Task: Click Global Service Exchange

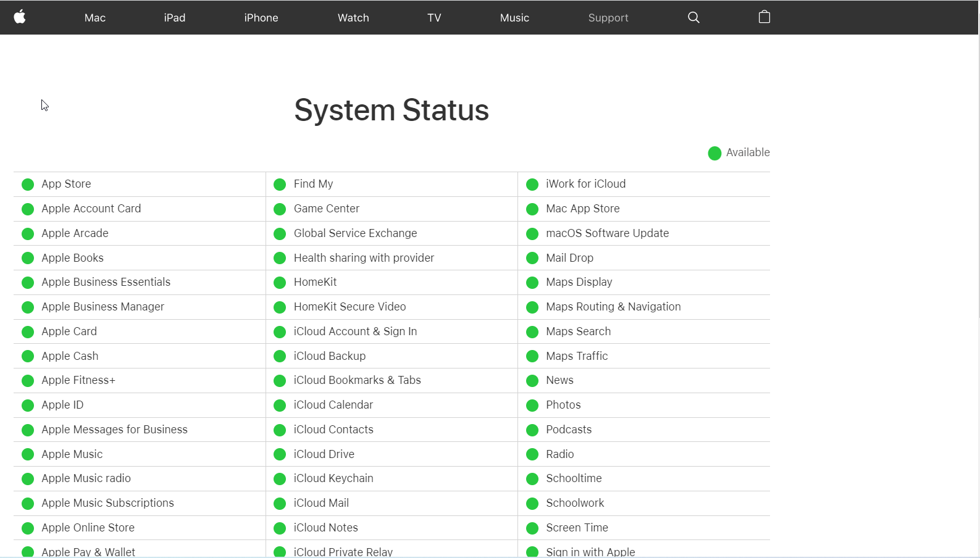Action: (x=356, y=233)
